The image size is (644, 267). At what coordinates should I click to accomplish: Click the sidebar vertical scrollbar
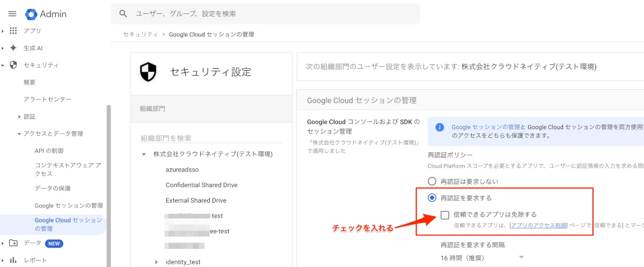click(109, 185)
